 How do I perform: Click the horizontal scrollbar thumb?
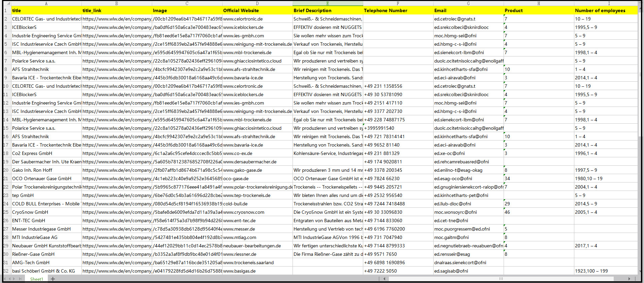tap(501, 279)
